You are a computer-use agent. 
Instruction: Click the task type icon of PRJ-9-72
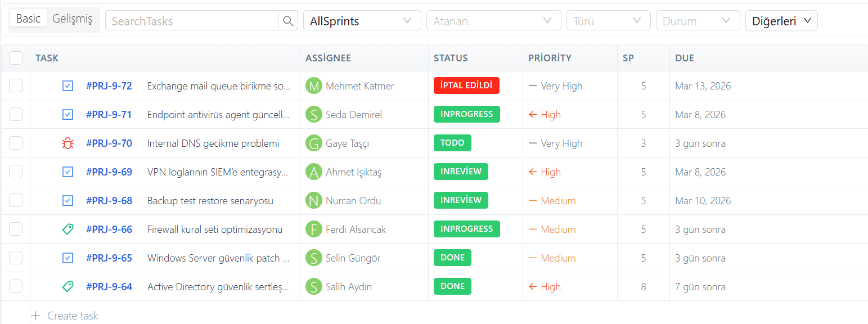click(68, 86)
